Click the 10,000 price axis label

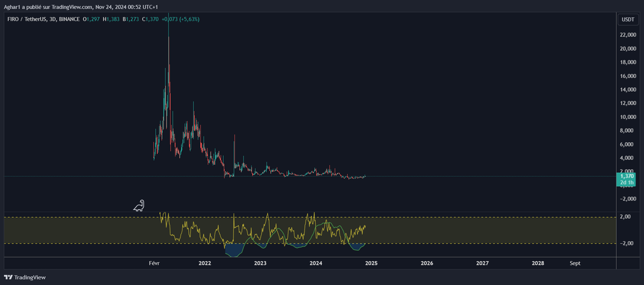click(627, 117)
